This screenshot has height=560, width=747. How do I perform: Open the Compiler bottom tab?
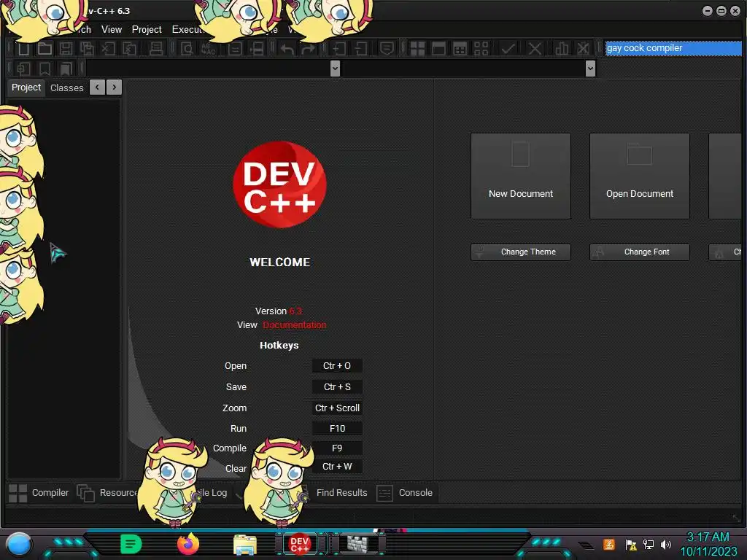point(39,493)
